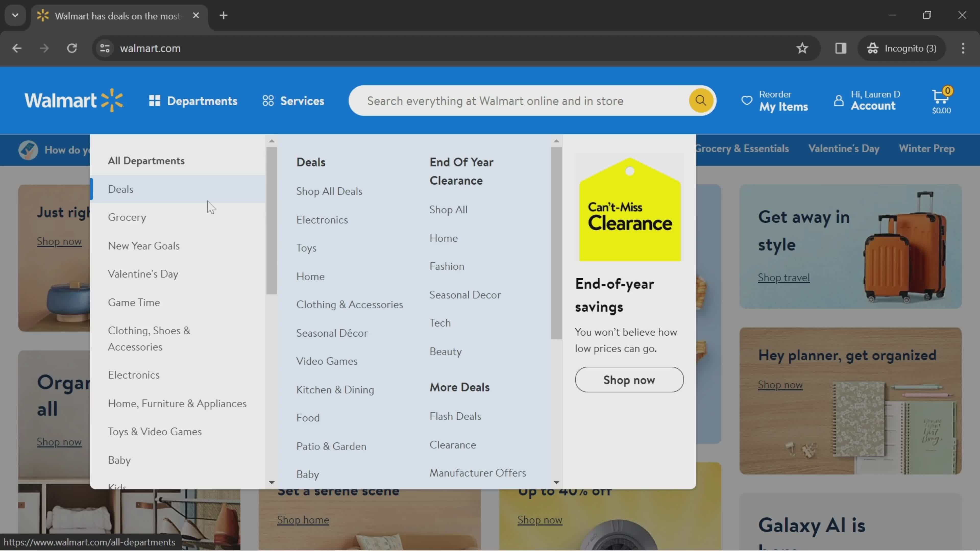Open Shop All under End Of Year Clearance
Screen dimensions: 980x551
click(449, 209)
